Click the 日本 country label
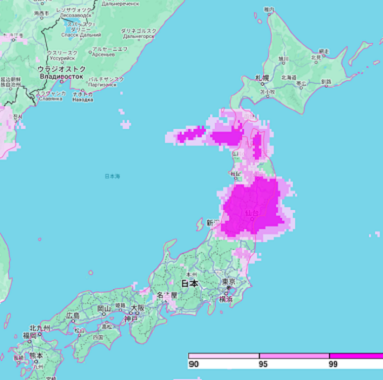 pyautogui.click(x=190, y=284)
